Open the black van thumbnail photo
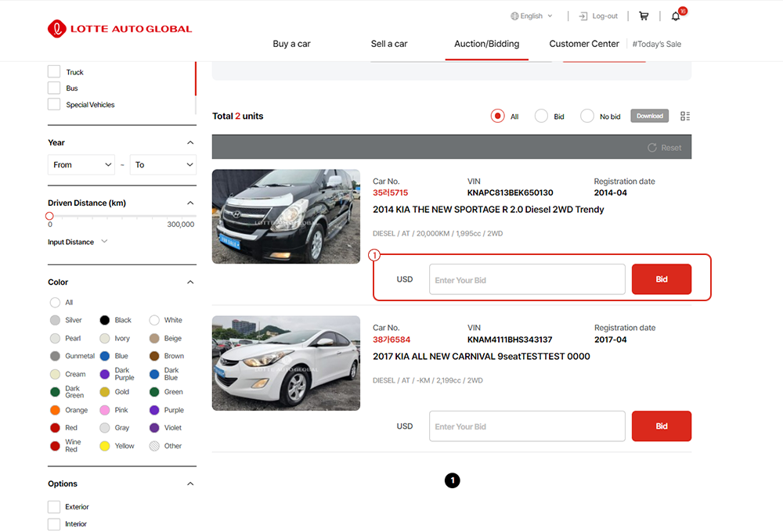Screen dimensions: 783x532 coord(286,217)
